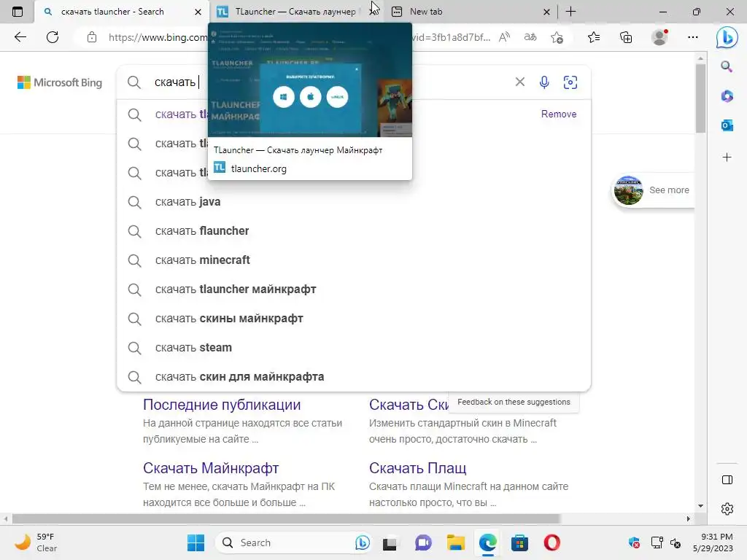Screen dimensions: 747x560
Task: Open a new tab with plus
Action: pyautogui.click(x=570, y=12)
